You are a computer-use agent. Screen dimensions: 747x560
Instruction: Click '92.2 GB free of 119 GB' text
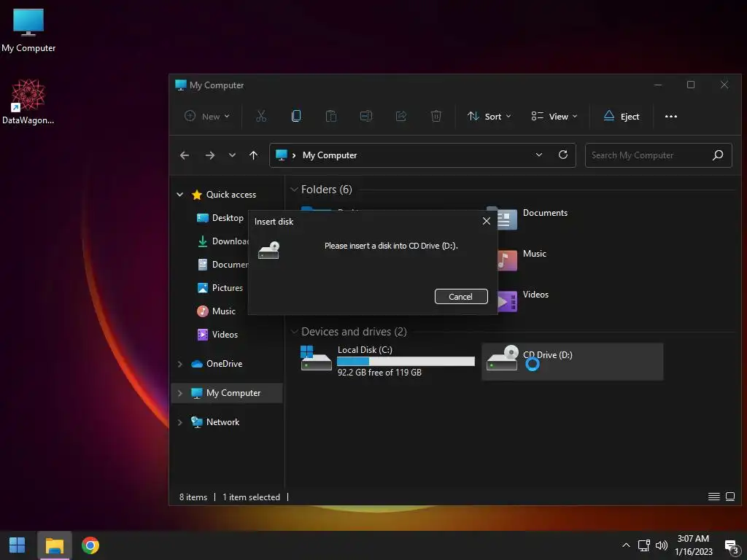(379, 373)
